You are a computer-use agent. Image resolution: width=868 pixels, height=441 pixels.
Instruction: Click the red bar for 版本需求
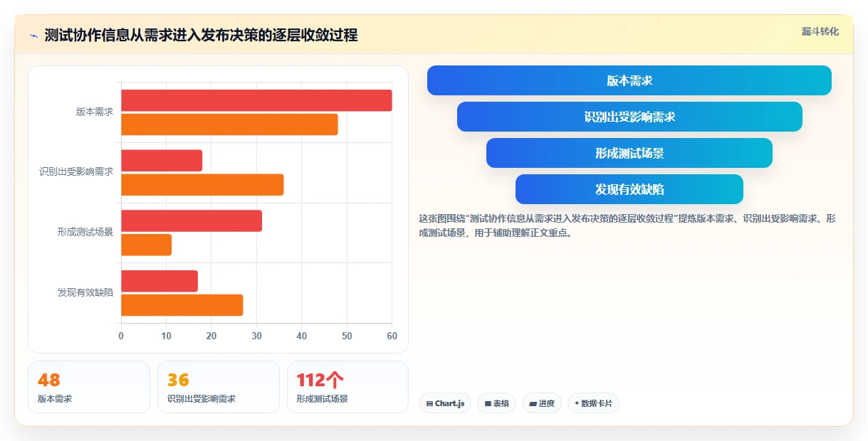(256, 100)
